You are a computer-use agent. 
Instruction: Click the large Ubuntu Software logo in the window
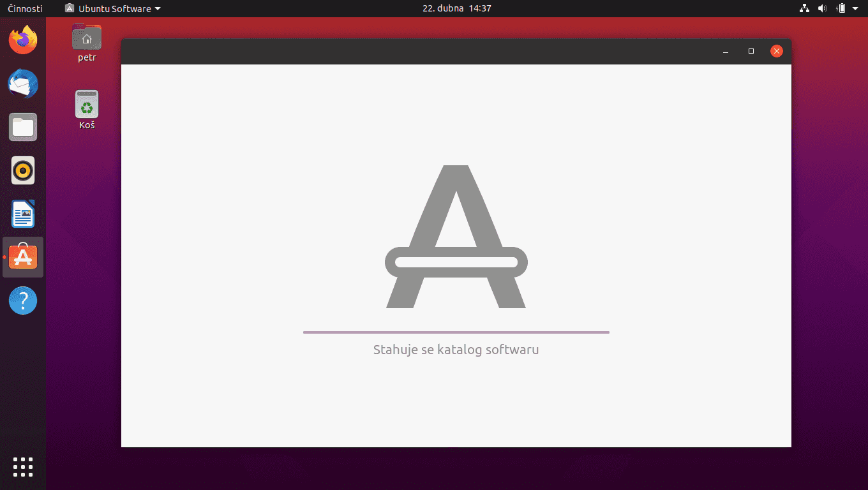(456, 237)
